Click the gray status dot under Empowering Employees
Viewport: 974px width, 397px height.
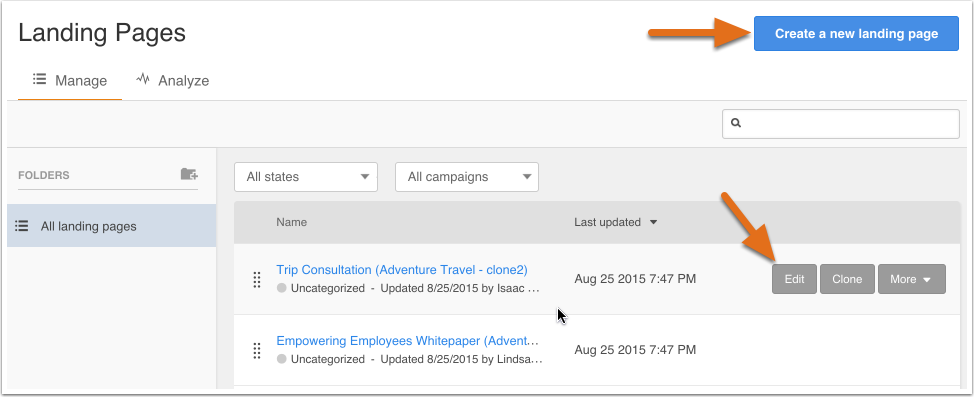281,359
